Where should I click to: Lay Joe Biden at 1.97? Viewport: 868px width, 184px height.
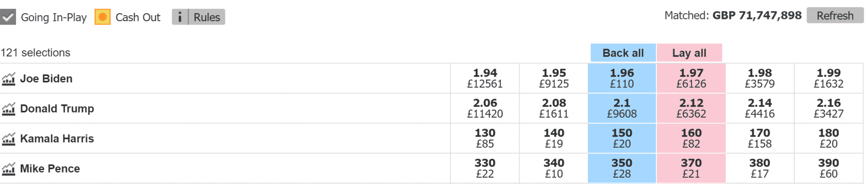click(691, 78)
